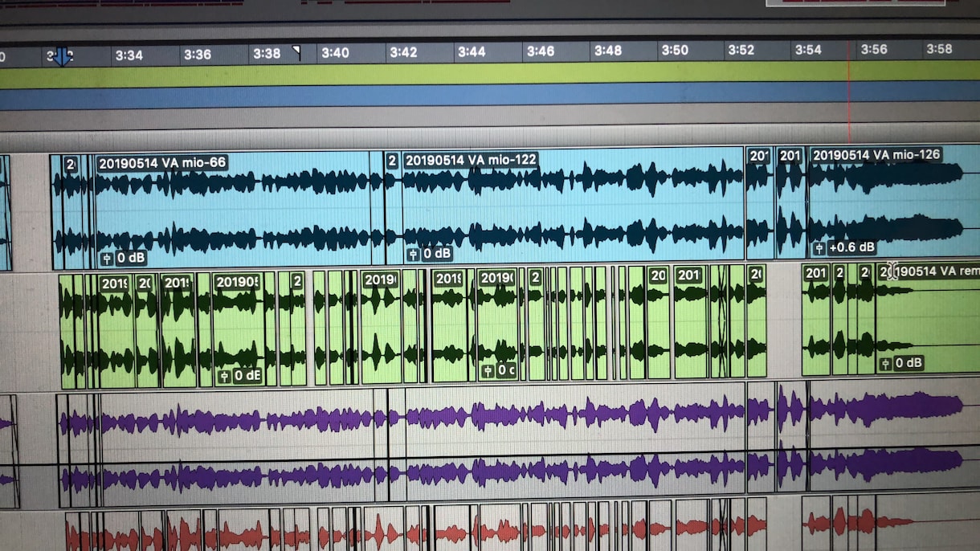Click the 3:40 time label on the ruler
The image size is (980, 551).
[335, 53]
